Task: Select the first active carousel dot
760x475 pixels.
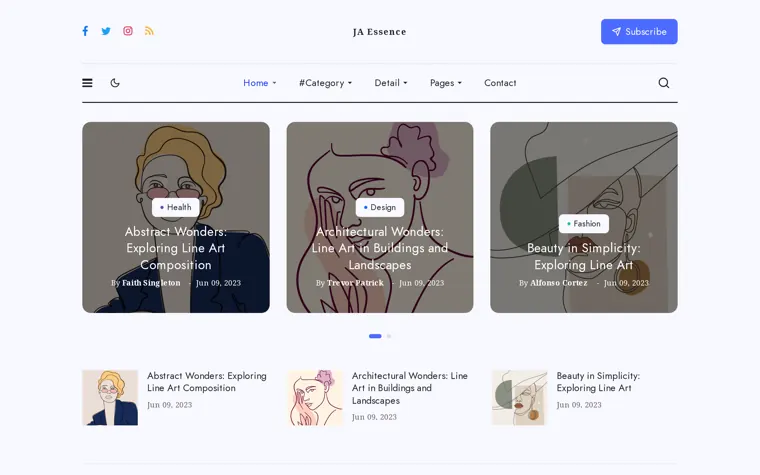Action: 375,336
